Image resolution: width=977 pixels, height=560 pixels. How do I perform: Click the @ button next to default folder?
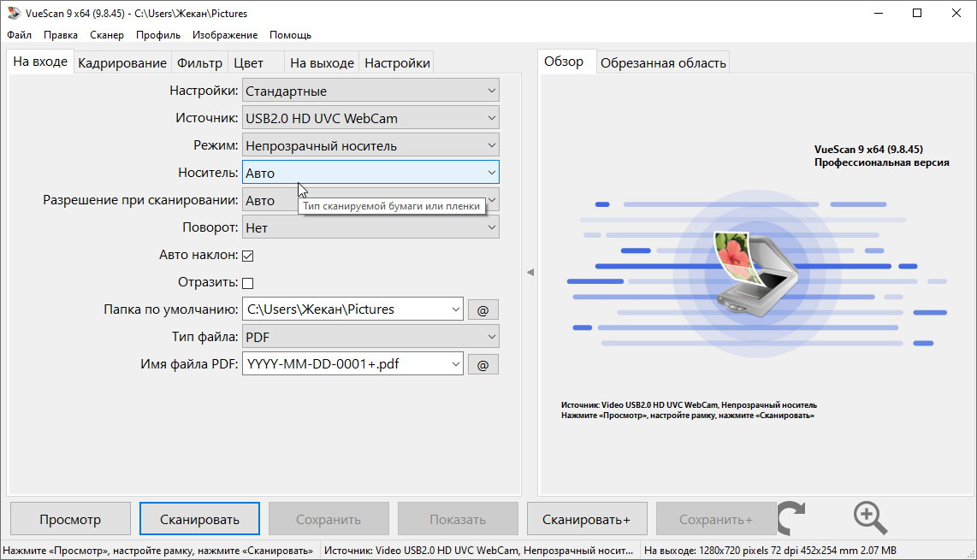click(x=483, y=309)
